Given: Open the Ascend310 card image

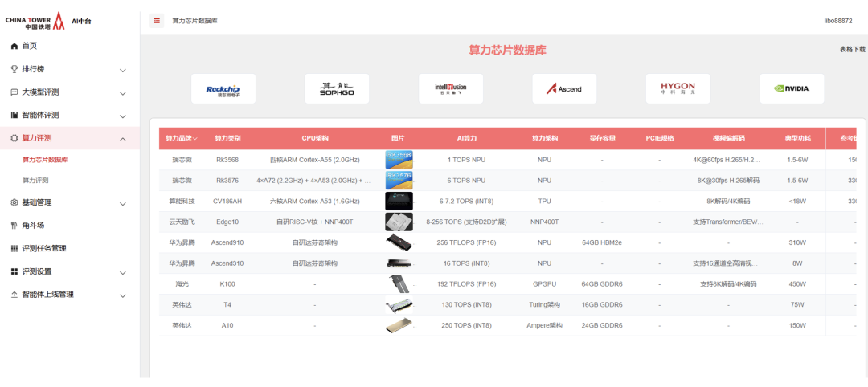Looking at the screenshot, I should 399,263.
